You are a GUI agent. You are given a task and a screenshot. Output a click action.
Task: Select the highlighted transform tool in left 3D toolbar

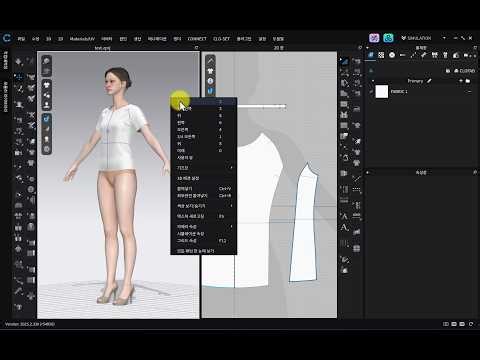(19, 77)
